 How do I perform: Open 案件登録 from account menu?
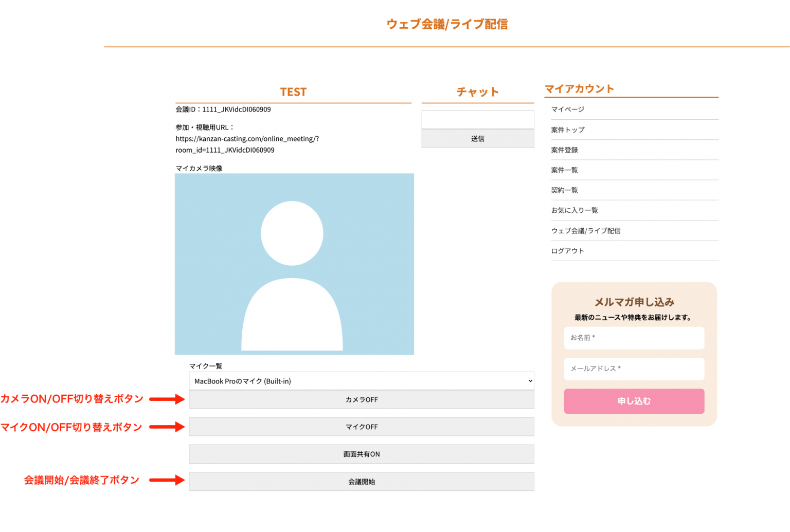pos(565,150)
